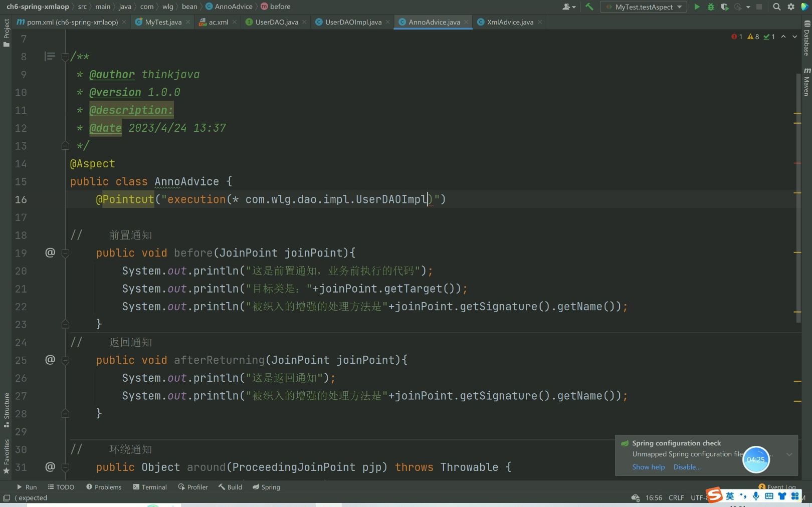Open MyTest.testAspect run configuration dropdown
This screenshot has height=507, width=812.
[x=644, y=7]
